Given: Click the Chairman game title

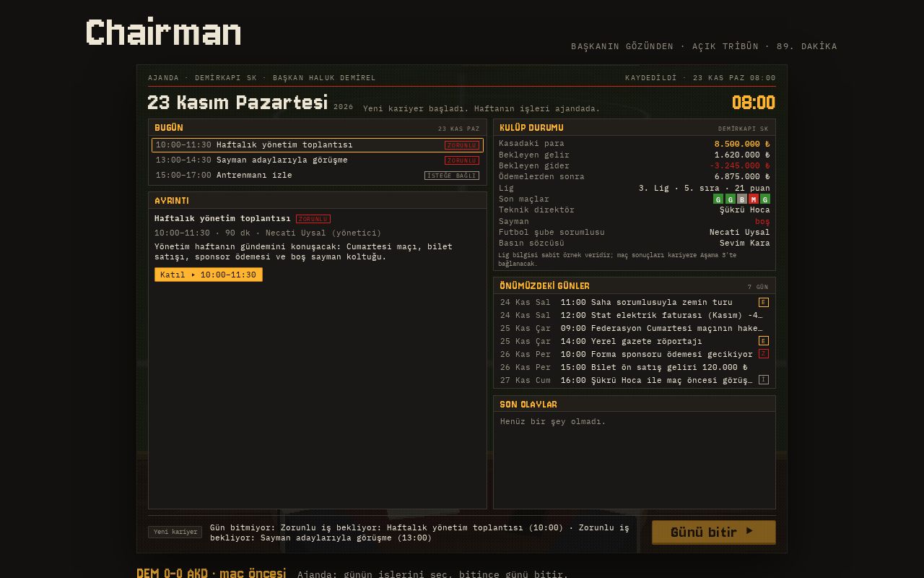Looking at the screenshot, I should [x=164, y=33].
